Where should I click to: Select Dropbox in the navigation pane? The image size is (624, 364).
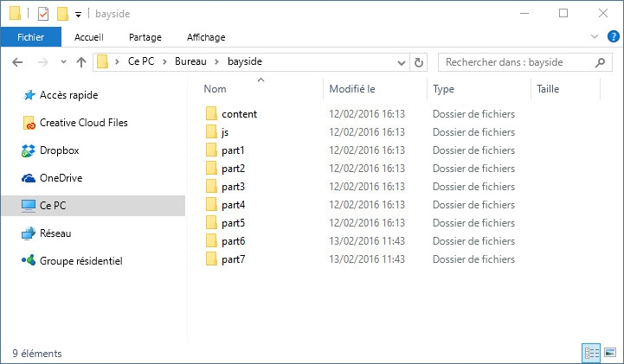pyautogui.click(x=59, y=150)
